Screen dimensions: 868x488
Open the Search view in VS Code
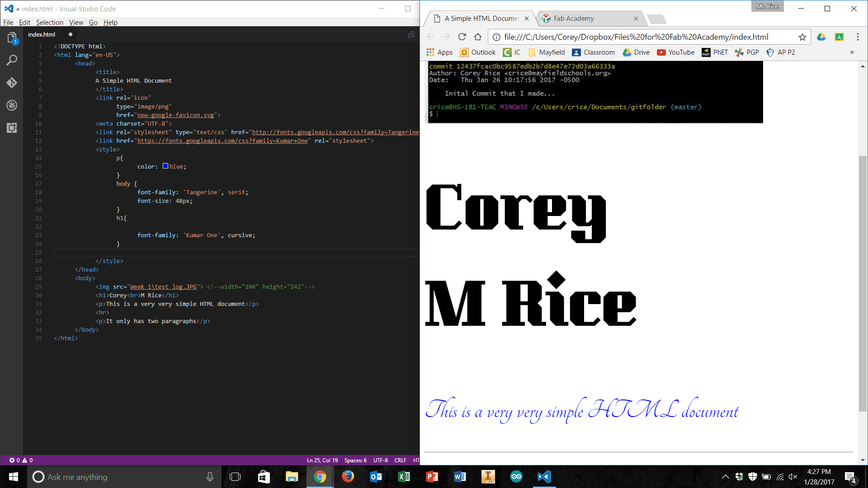(12, 60)
